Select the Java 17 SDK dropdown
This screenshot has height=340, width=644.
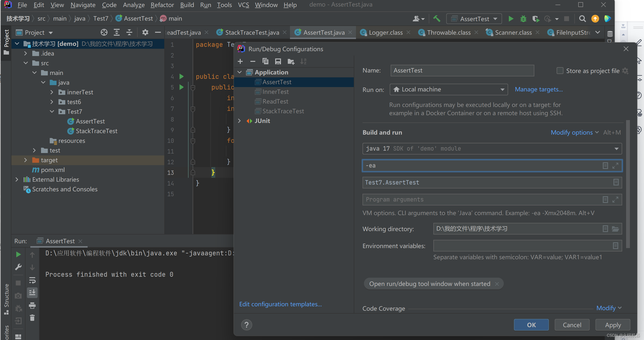[x=492, y=148]
